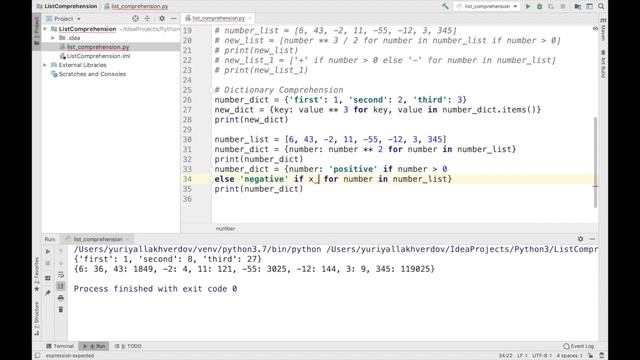Screen dimensions: 640x360
Task: Click the down arrow in Run console toolbar
Action: tap(61, 263)
